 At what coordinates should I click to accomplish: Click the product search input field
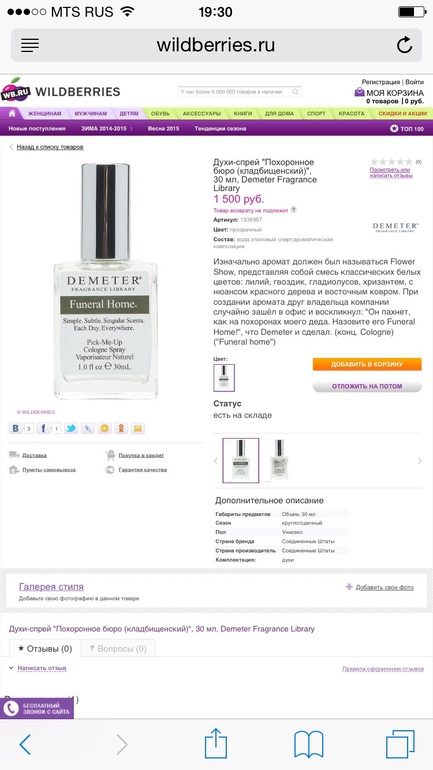point(240,92)
